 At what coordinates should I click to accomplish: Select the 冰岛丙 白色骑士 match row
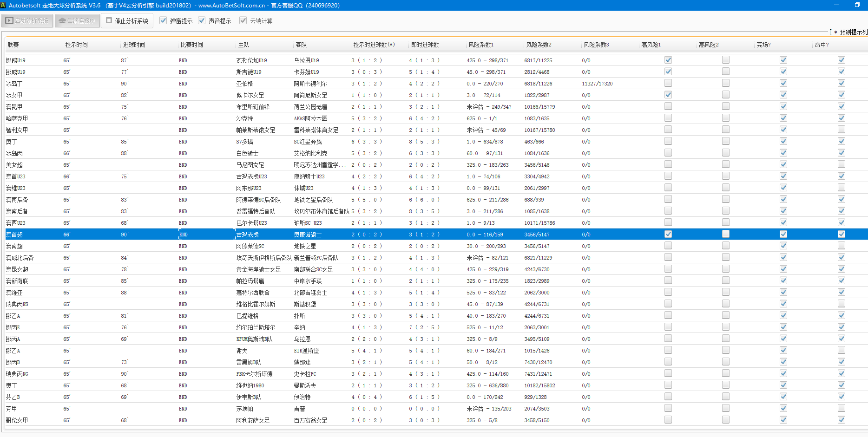[247, 153]
